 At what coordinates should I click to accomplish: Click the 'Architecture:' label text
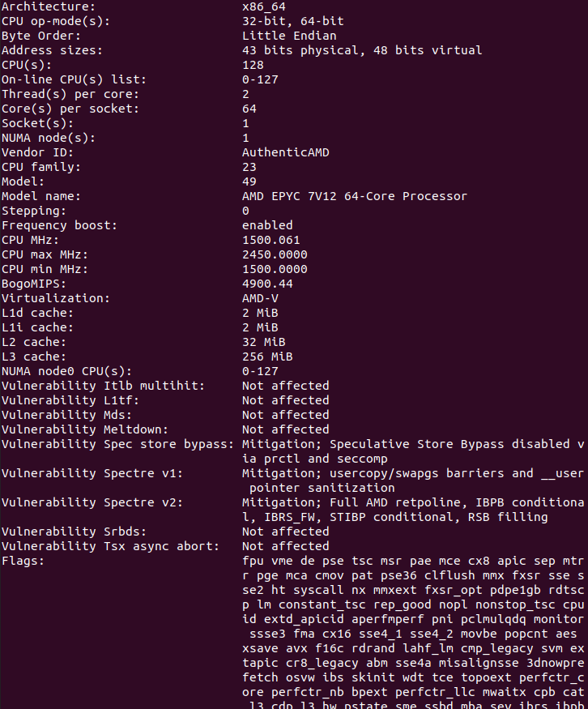(49, 6)
